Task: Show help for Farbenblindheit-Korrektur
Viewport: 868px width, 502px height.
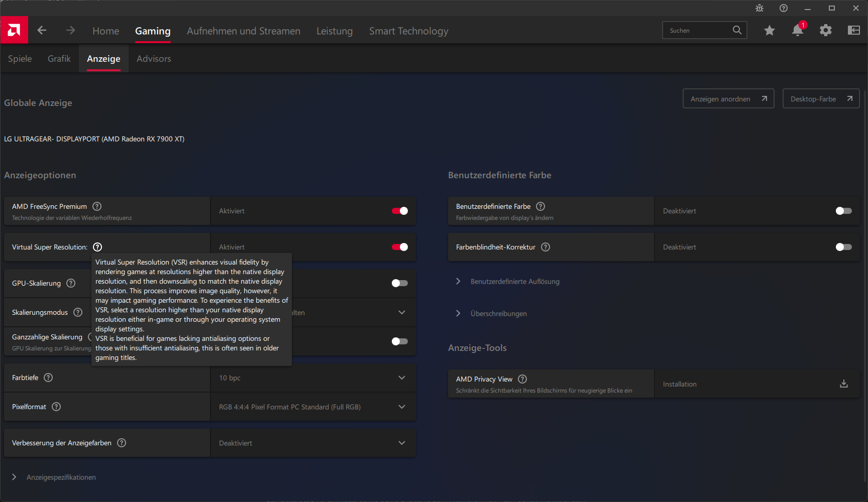Action: pyautogui.click(x=546, y=247)
